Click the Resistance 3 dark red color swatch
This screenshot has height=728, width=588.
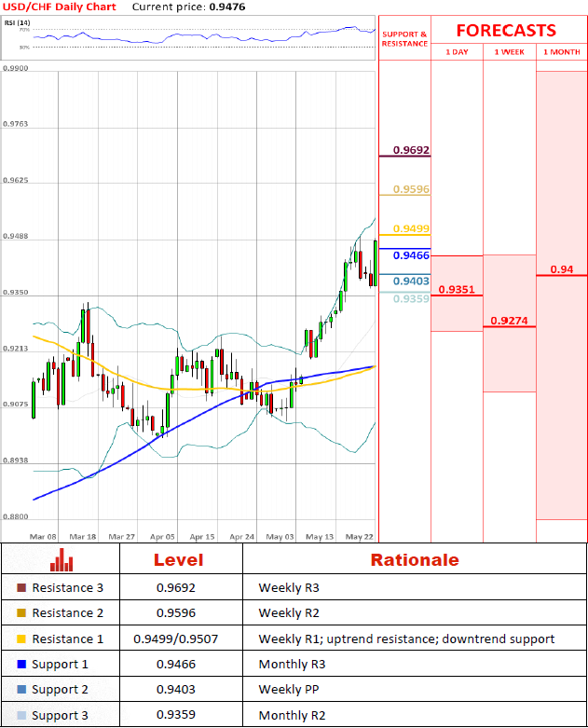click(21, 588)
